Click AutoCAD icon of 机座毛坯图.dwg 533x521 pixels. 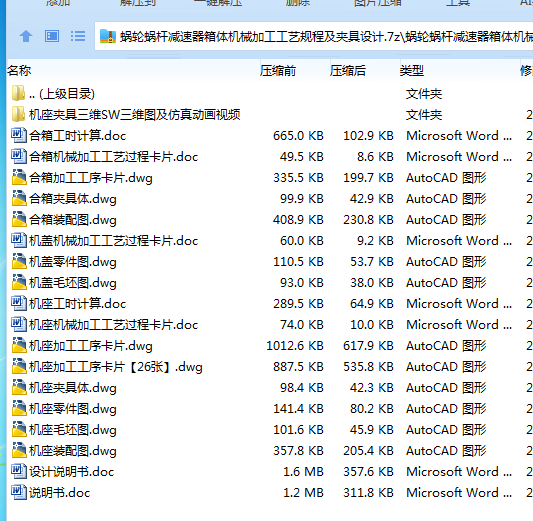[19, 430]
